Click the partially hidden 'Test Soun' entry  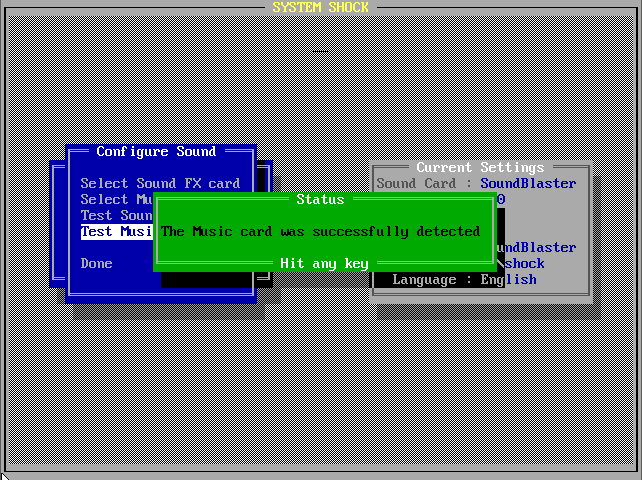pyautogui.click(x=116, y=216)
